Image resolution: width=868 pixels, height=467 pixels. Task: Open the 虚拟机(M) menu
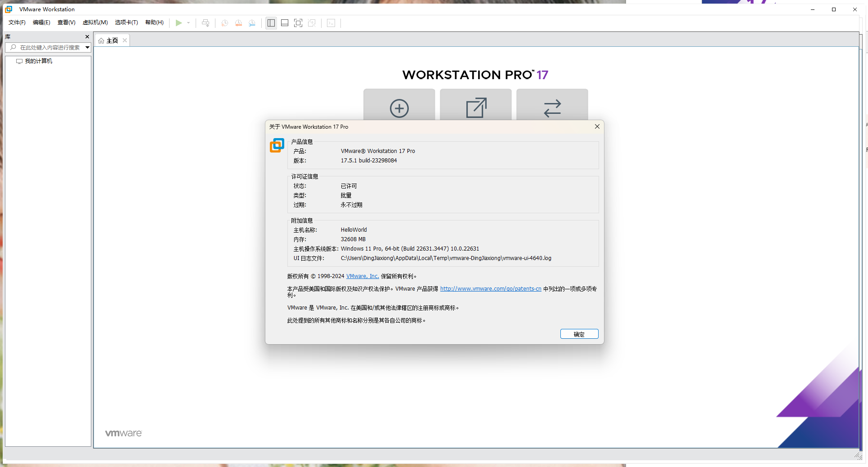(95, 22)
